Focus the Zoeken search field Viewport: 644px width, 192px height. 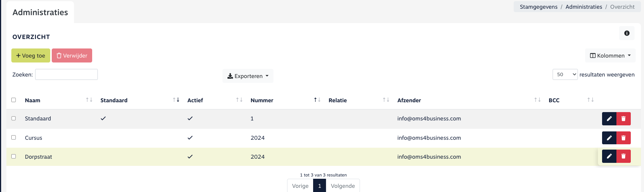pyautogui.click(x=66, y=75)
